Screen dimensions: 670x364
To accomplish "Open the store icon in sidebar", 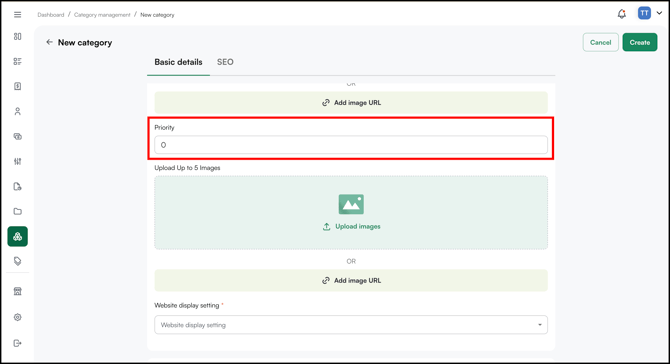I will pyautogui.click(x=18, y=291).
